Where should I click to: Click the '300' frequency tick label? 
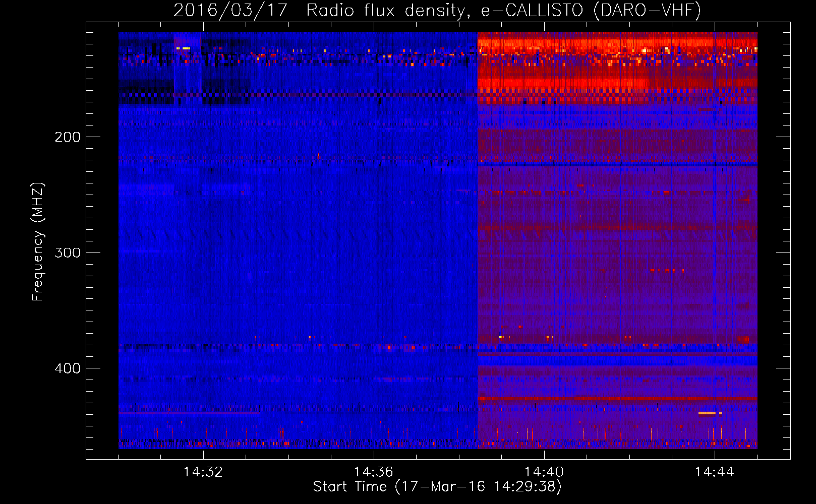68,253
